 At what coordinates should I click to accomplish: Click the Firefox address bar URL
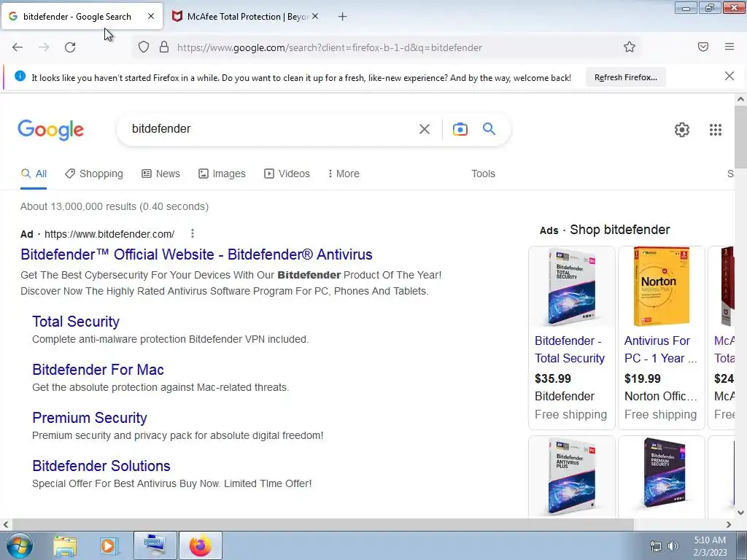point(330,47)
